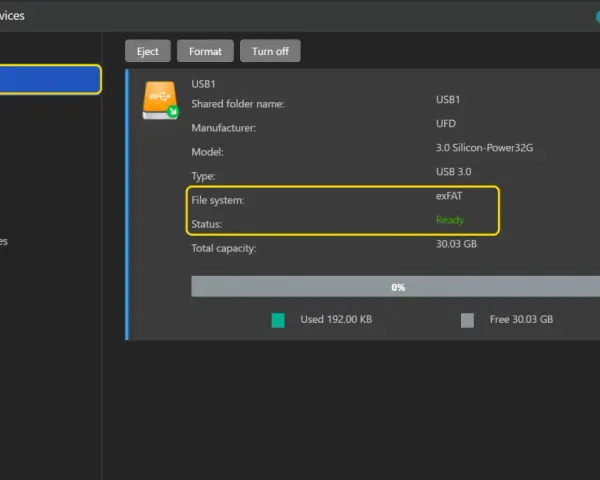Screen dimensions: 600x480
Task: Click the USB1 device title
Action: pyautogui.click(x=203, y=84)
